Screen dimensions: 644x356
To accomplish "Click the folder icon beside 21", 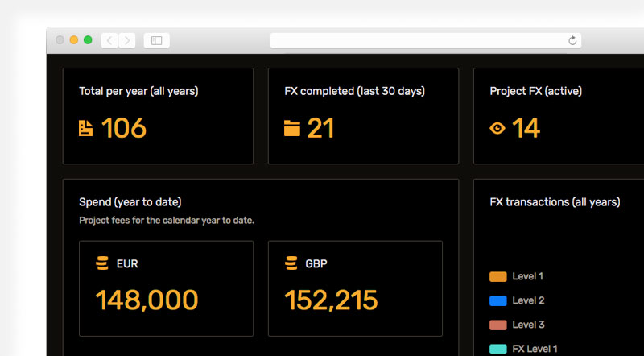I will [292, 128].
